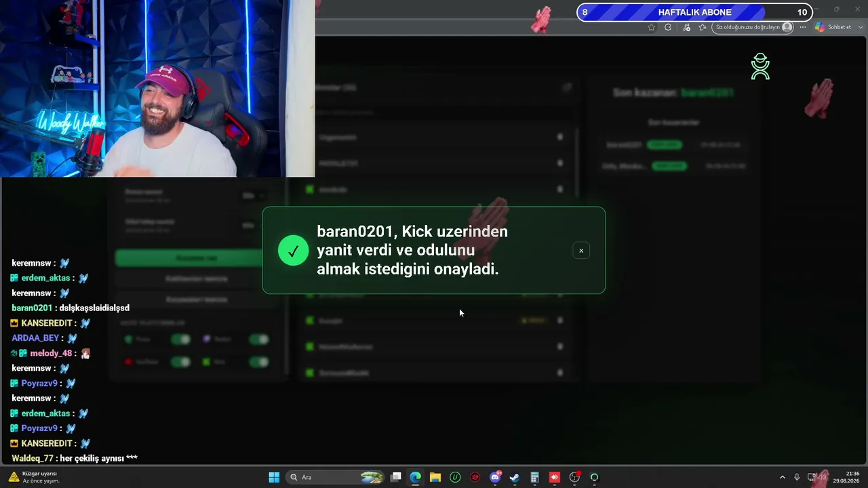Open the last green-ring taskbar app

pyautogui.click(x=595, y=477)
